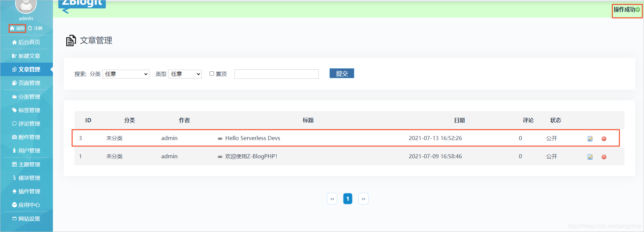Click the date 2021-07-13 16:52:26
Viewport: 644px width, 232px height.
[435, 138]
